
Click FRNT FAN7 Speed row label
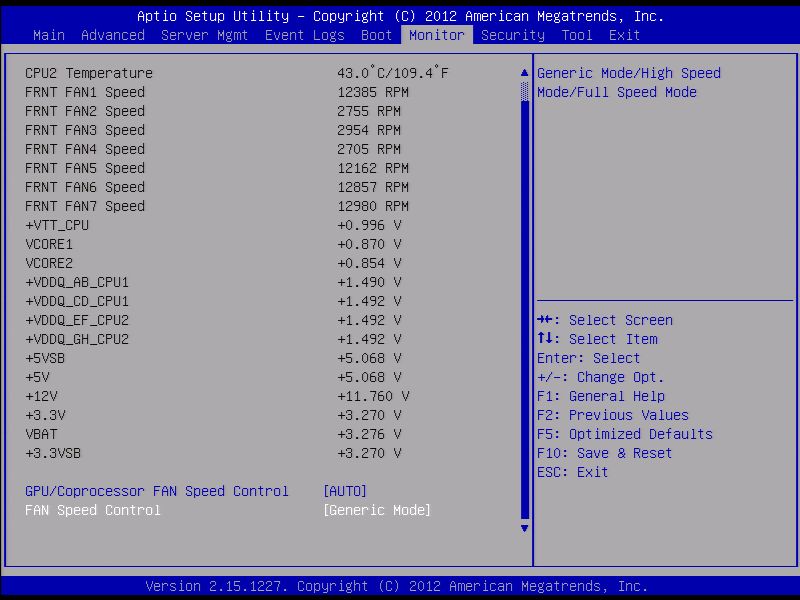tap(85, 206)
